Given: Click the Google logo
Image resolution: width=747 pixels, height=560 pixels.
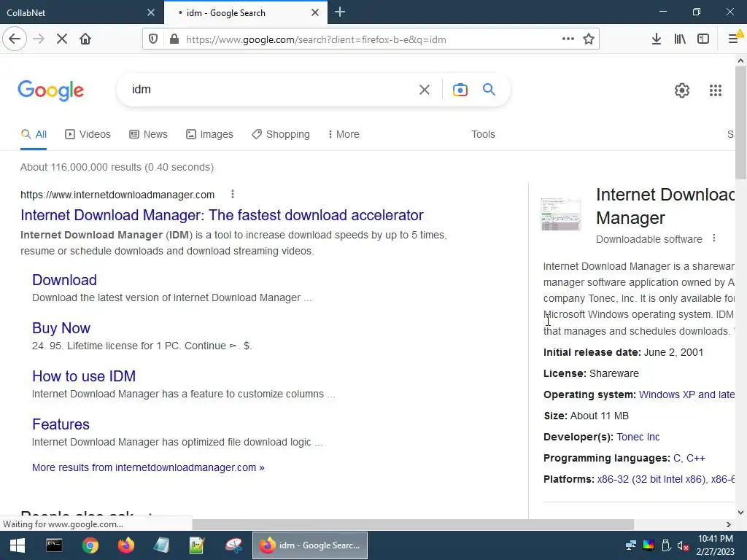Looking at the screenshot, I should tap(51, 90).
